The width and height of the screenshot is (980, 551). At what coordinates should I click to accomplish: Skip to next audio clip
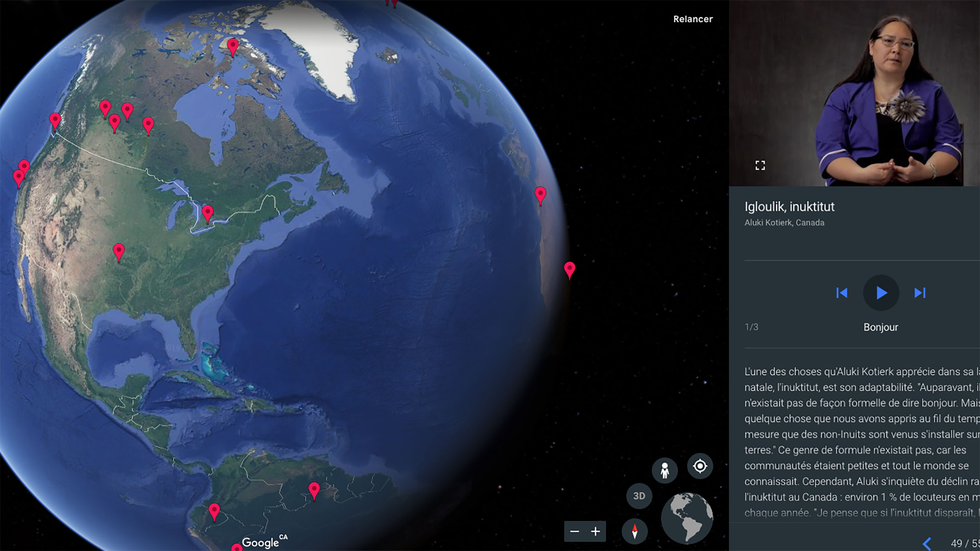click(x=919, y=292)
